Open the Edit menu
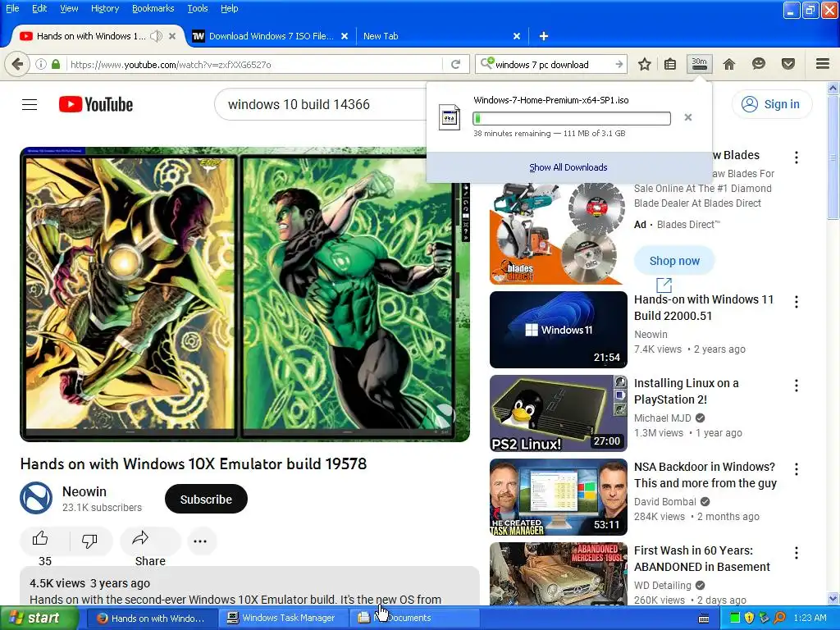Image resolution: width=840 pixels, height=630 pixels. pos(39,8)
